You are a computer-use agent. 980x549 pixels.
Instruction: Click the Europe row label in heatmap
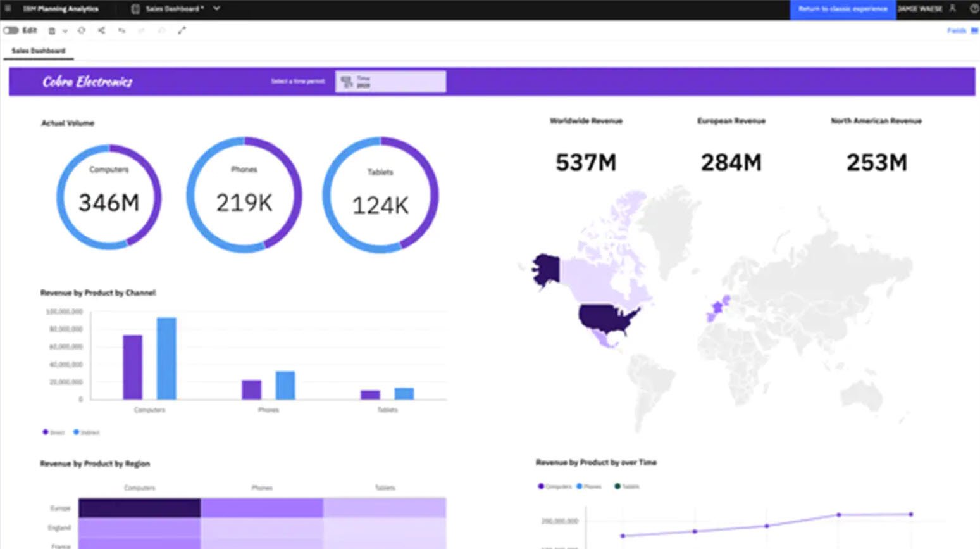click(61, 508)
